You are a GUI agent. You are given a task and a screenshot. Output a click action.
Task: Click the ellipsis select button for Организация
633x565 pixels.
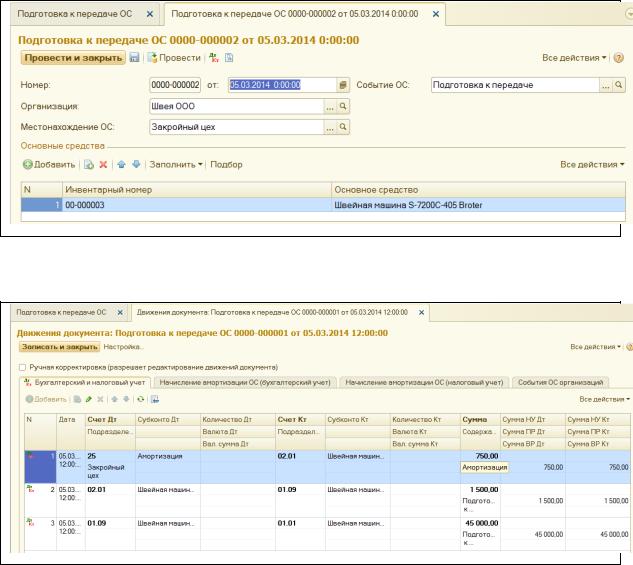[330, 106]
